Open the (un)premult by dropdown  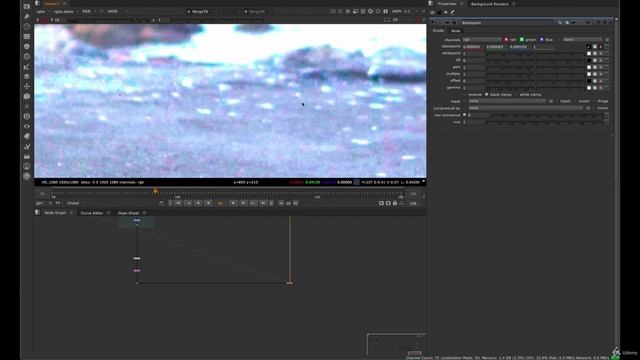pyautogui.click(x=525, y=108)
